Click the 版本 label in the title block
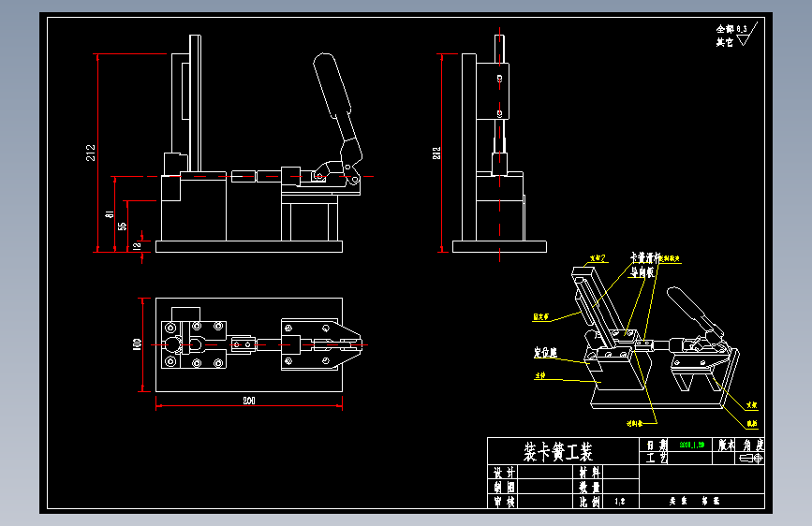Screen dimensions: 812x526 (x=726, y=446)
